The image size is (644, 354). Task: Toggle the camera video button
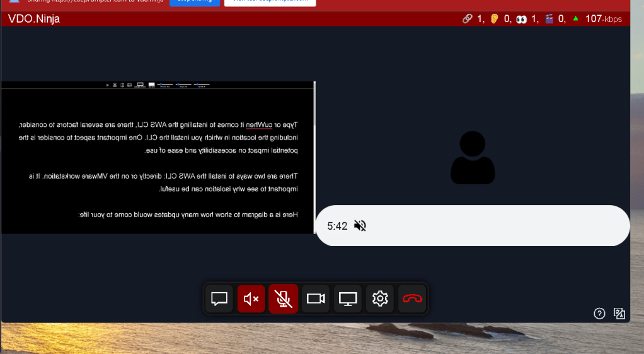[x=316, y=298]
